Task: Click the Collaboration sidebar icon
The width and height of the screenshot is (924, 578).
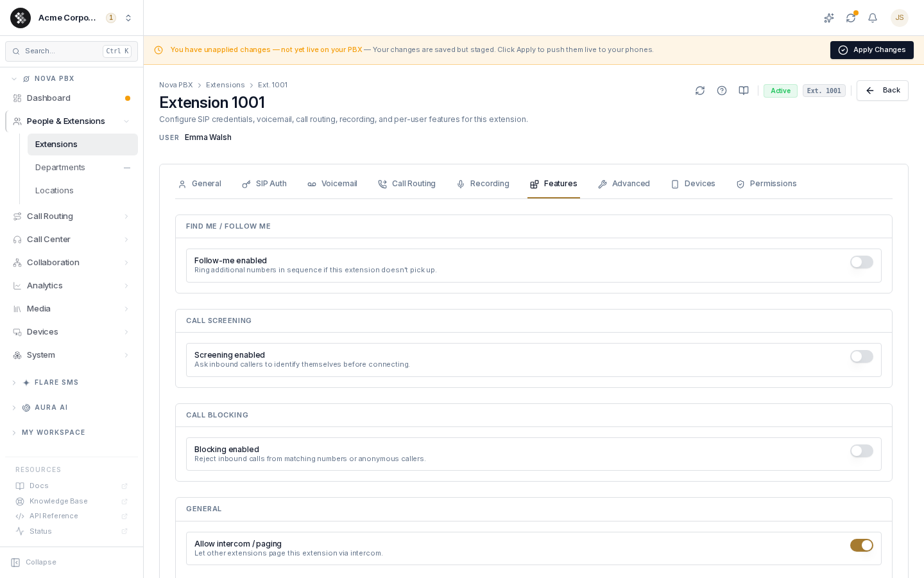Action: click(17, 263)
